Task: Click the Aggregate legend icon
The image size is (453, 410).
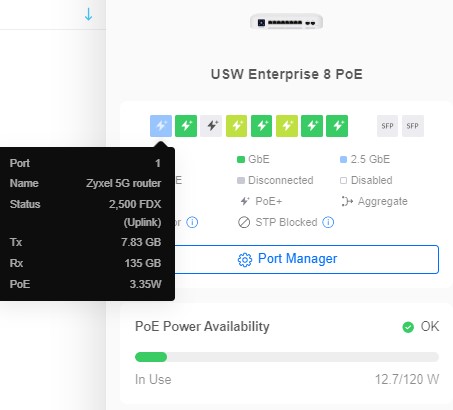Action: [347, 201]
